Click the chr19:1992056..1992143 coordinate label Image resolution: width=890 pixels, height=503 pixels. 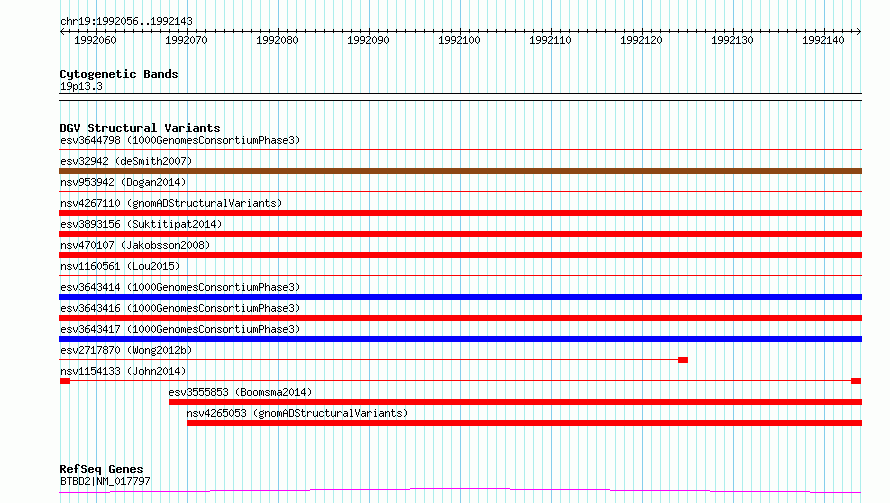tap(127, 21)
